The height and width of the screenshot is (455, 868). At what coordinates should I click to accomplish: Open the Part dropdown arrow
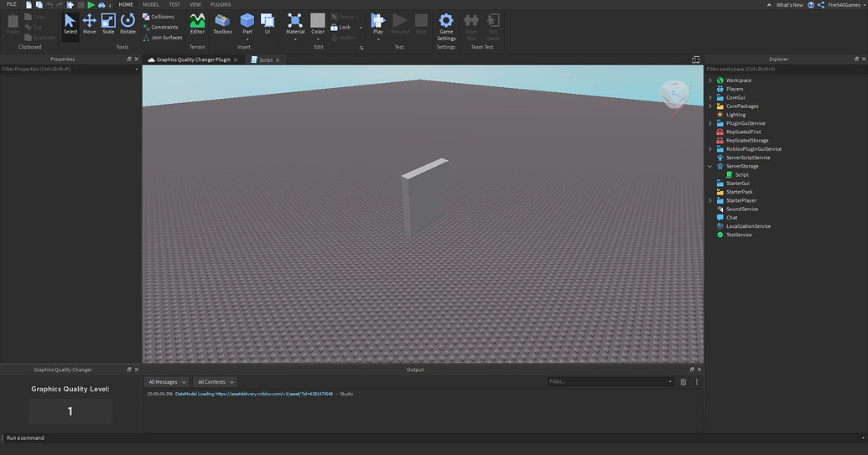pyautogui.click(x=247, y=39)
